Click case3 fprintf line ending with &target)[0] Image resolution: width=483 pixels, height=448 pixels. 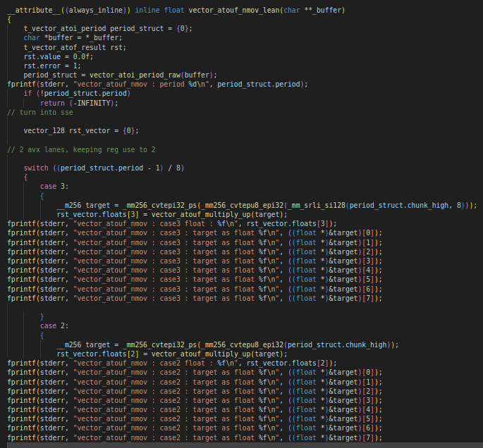pyautogui.click(x=195, y=233)
